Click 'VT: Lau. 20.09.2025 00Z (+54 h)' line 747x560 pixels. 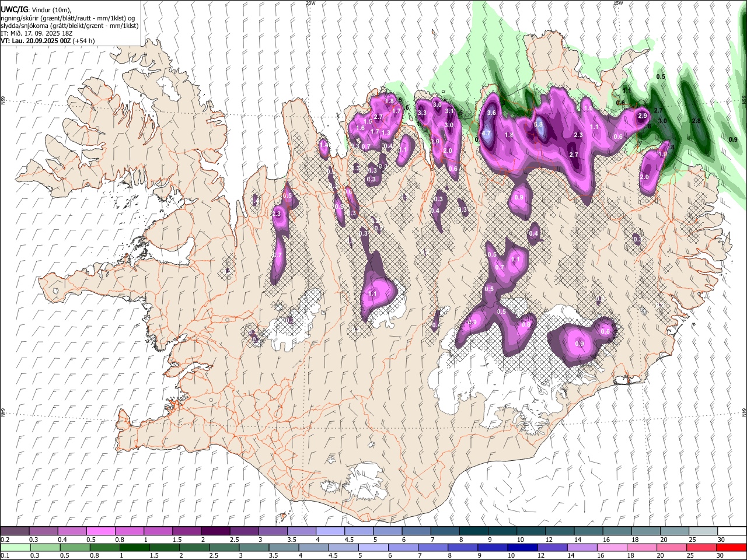[x=48, y=41]
